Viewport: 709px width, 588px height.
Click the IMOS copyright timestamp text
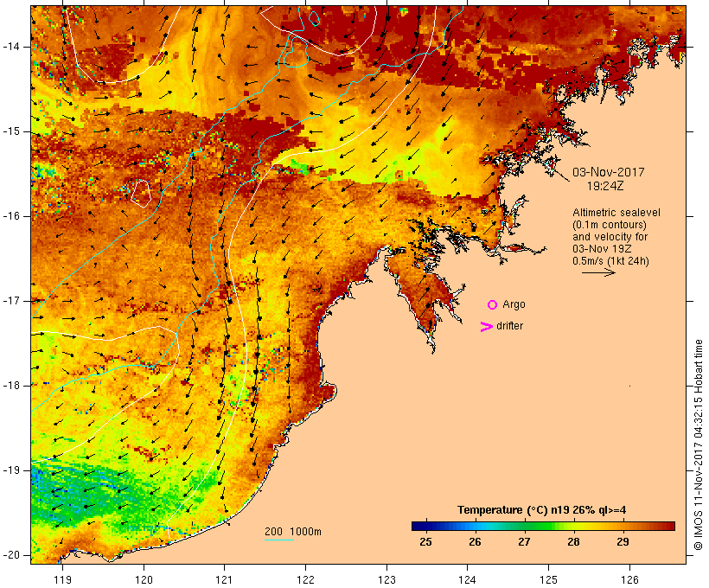[699, 444]
